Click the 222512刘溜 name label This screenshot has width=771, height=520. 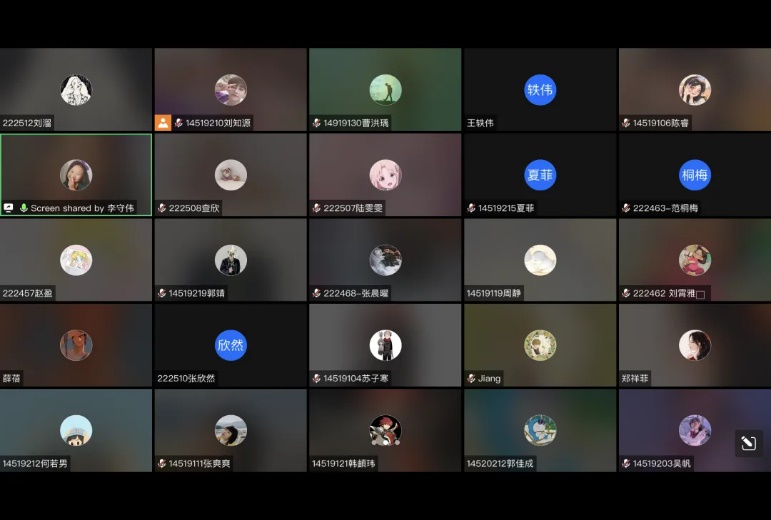(x=27, y=123)
